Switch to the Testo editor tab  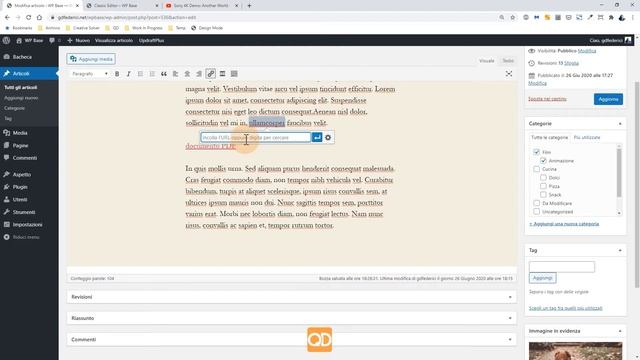[x=508, y=61]
